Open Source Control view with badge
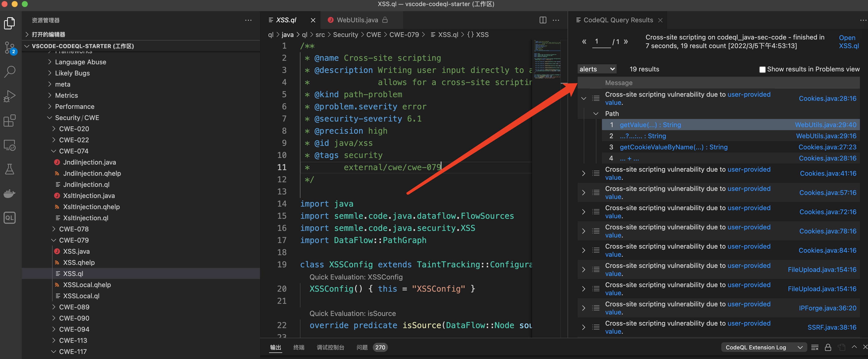The height and width of the screenshot is (359, 868). pyautogui.click(x=9, y=48)
